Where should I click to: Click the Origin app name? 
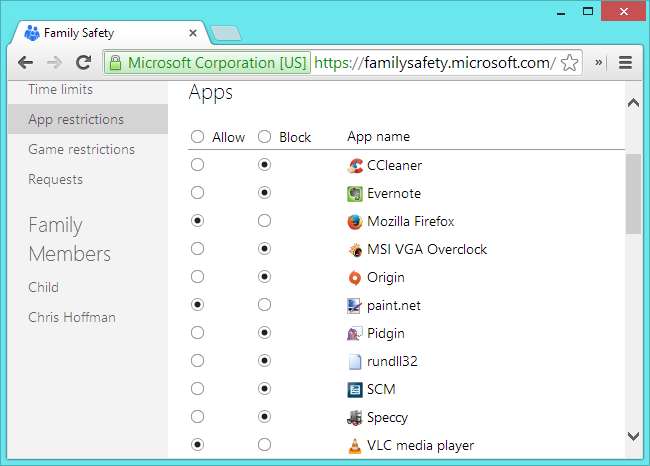coord(386,278)
